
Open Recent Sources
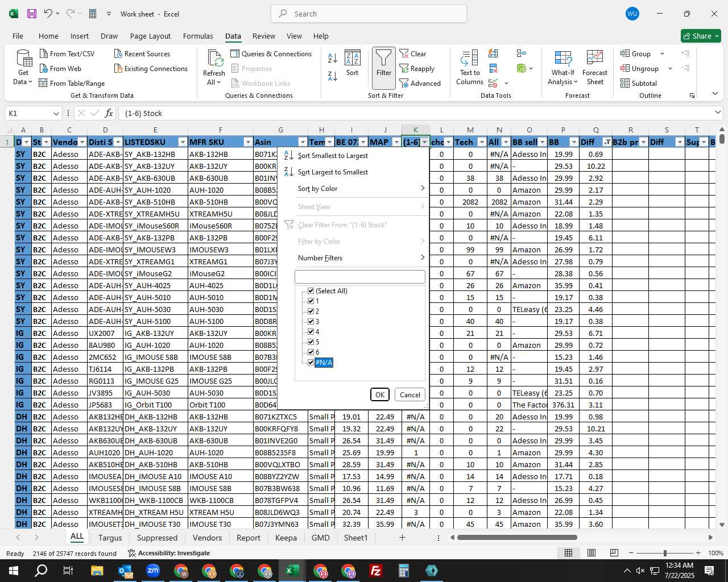point(142,53)
